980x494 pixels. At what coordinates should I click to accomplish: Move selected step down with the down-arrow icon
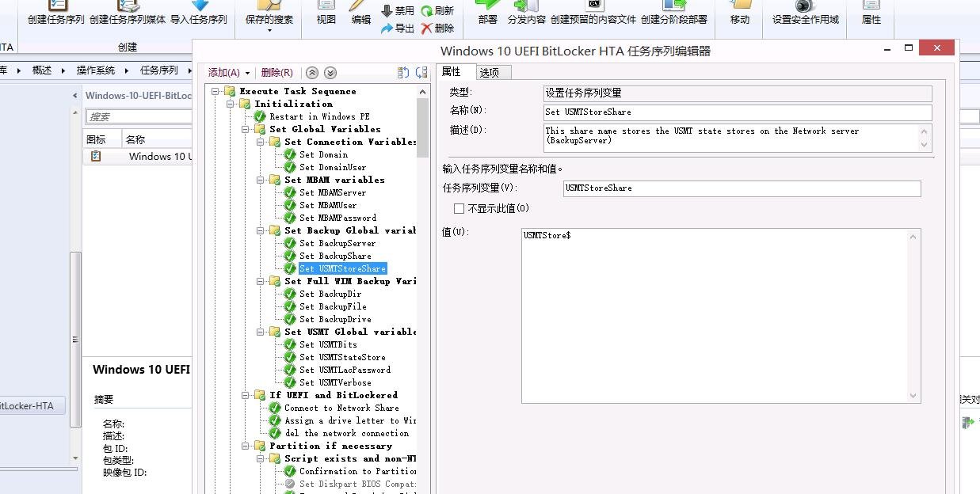330,73
